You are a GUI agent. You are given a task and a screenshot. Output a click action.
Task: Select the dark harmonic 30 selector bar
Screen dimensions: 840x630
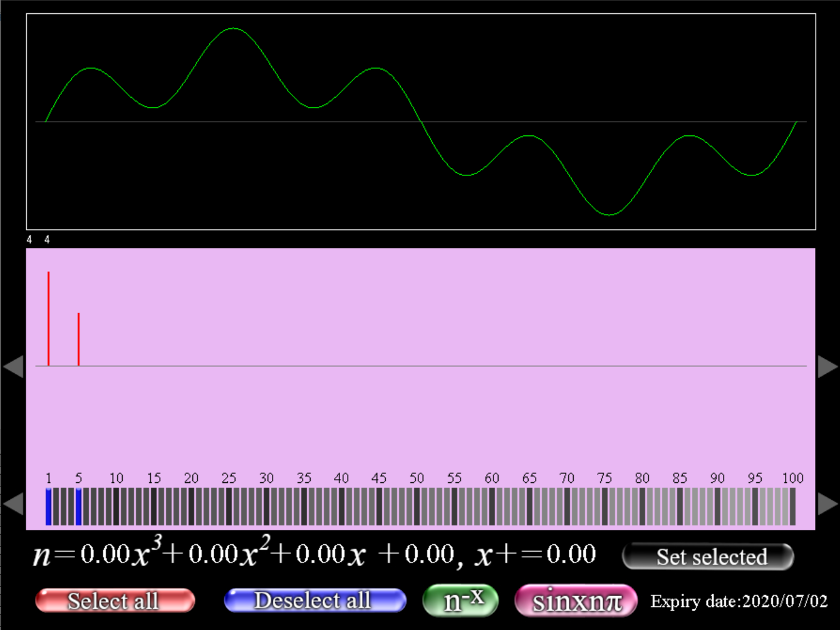tap(266, 507)
